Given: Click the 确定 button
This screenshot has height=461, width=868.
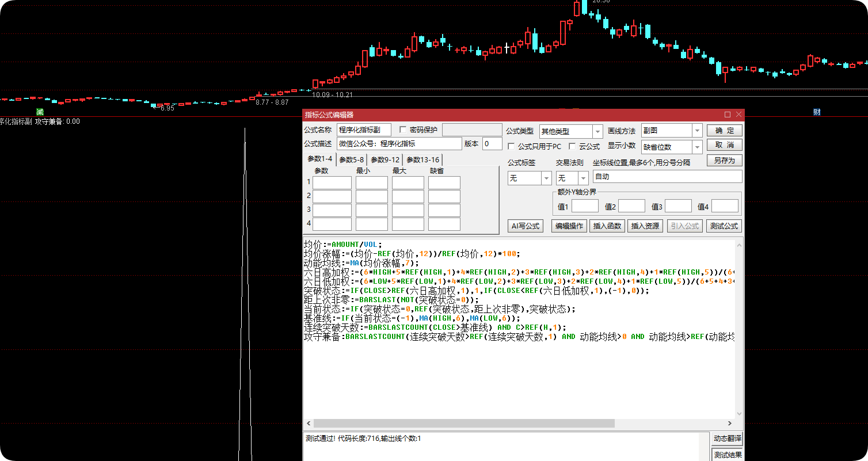Looking at the screenshot, I should pyautogui.click(x=725, y=131).
